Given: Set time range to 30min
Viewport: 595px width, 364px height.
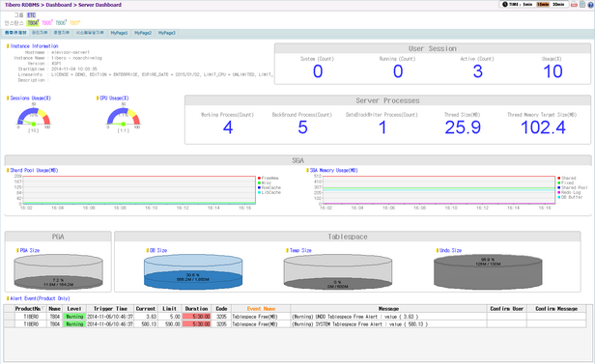Looking at the screenshot, I should (558, 5).
